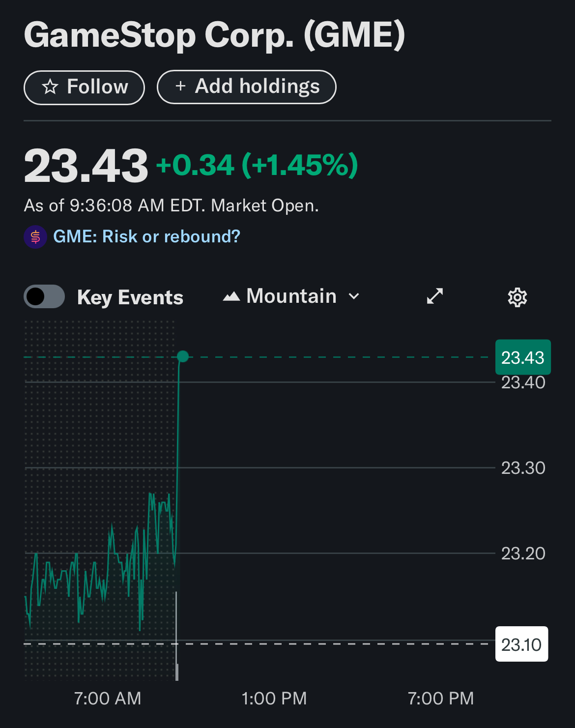Click the current price marker dot on chart
575x728 pixels.
[x=183, y=356]
